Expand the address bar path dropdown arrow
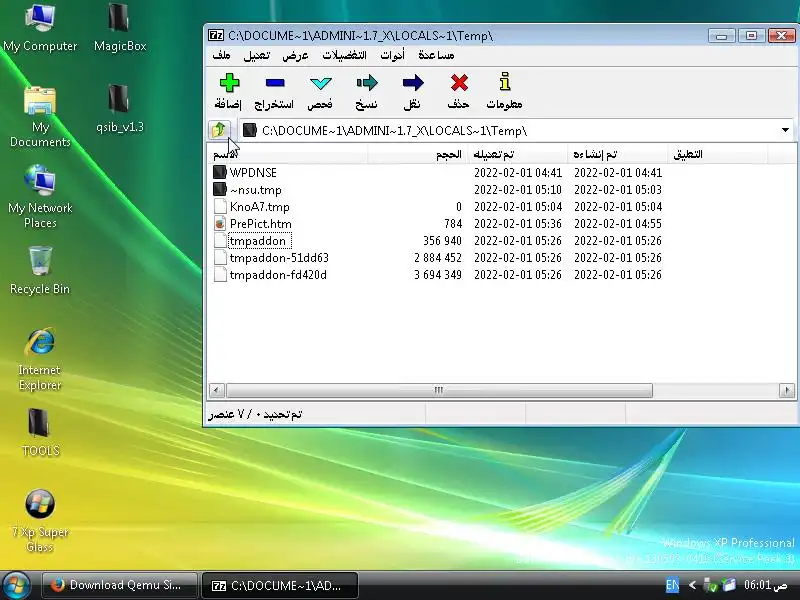 [x=786, y=130]
